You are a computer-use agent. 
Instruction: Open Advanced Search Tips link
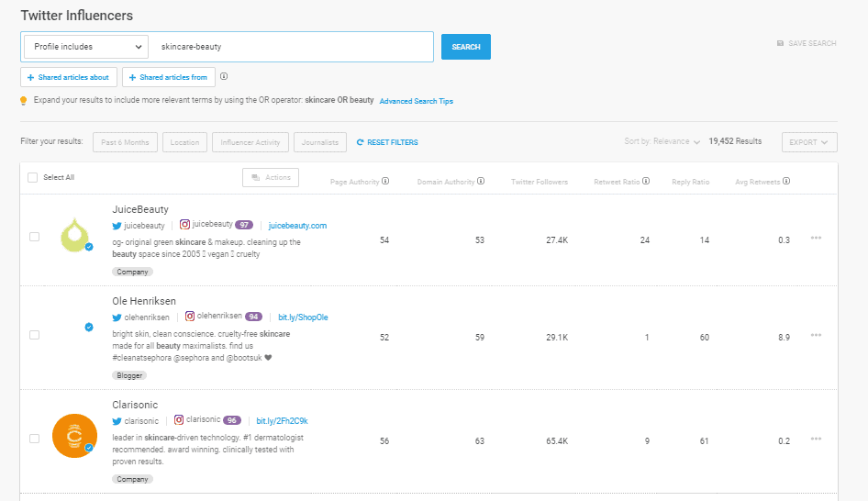(417, 101)
